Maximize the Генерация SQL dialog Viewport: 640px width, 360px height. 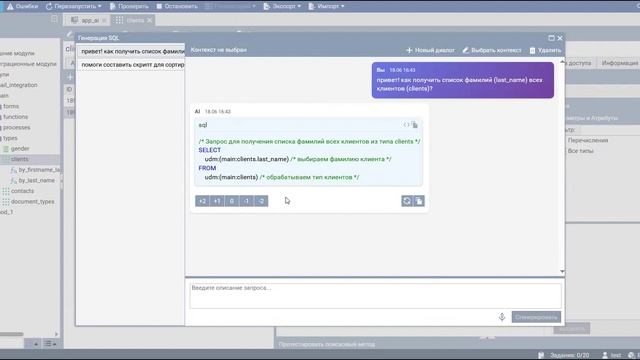tap(551, 38)
